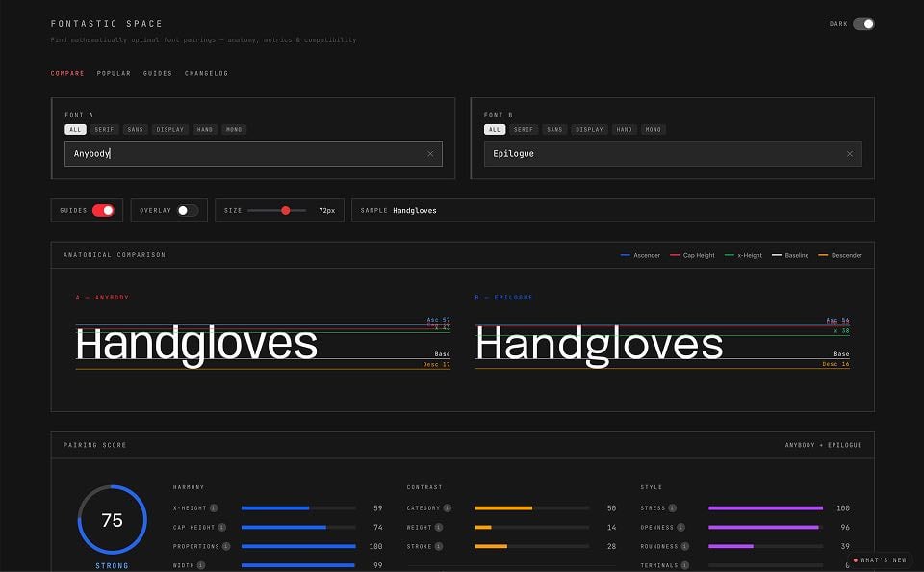
Task: Open the What's New notification
Action: pyautogui.click(x=880, y=560)
